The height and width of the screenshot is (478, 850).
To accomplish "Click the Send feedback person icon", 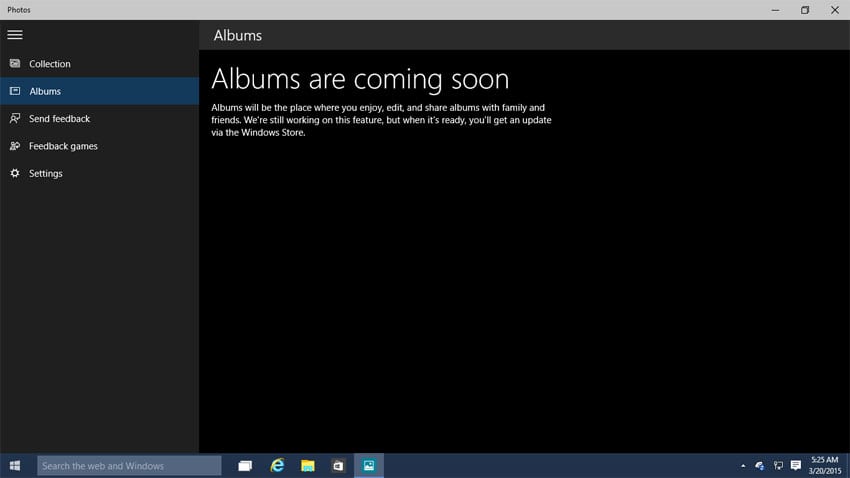I will coord(15,118).
